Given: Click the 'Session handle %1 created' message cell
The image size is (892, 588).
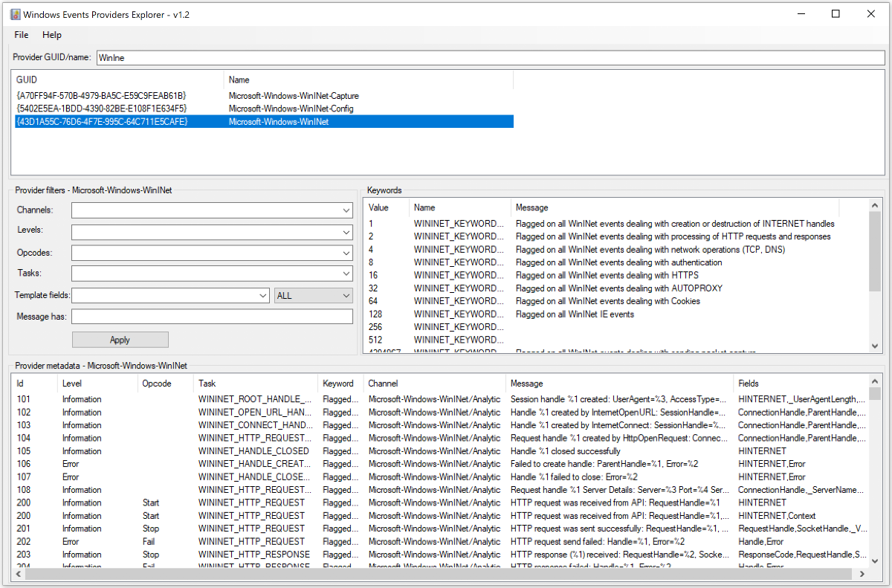Looking at the screenshot, I should [x=618, y=399].
